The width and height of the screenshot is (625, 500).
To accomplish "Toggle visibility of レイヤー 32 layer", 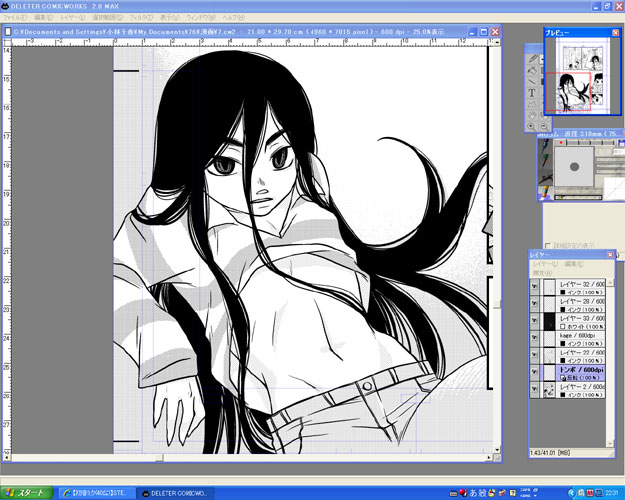I will click(535, 286).
